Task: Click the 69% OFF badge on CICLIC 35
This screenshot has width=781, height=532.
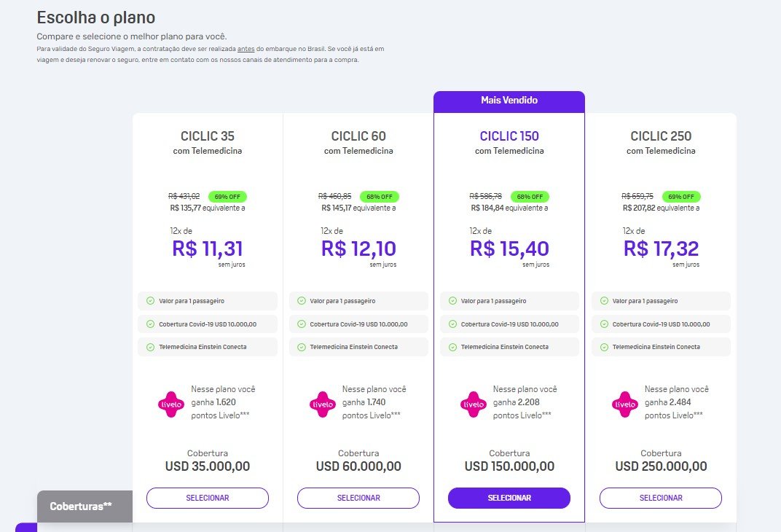Action: [x=227, y=197]
